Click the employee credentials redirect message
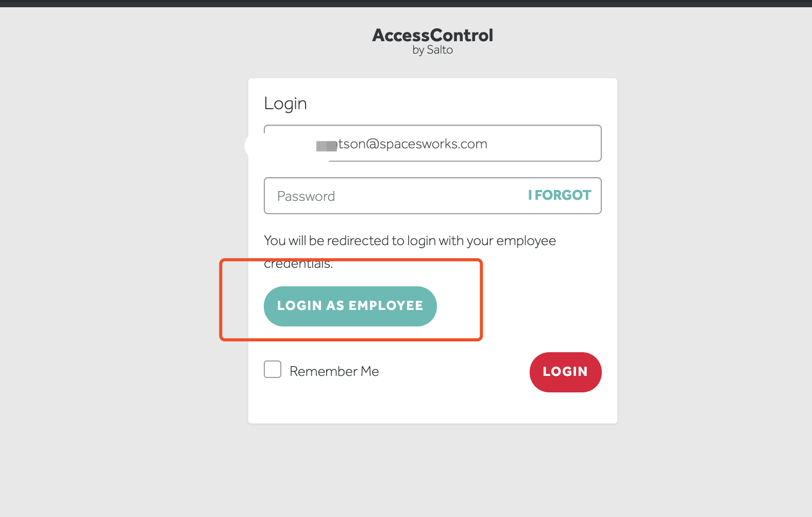This screenshot has width=812, height=517. tap(410, 241)
